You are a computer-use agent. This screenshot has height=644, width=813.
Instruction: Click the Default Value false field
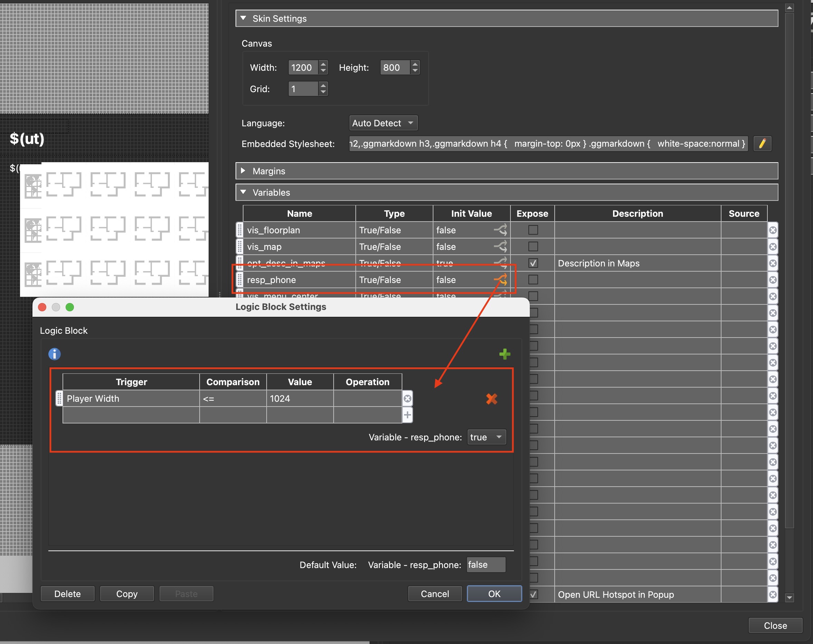tap(486, 565)
